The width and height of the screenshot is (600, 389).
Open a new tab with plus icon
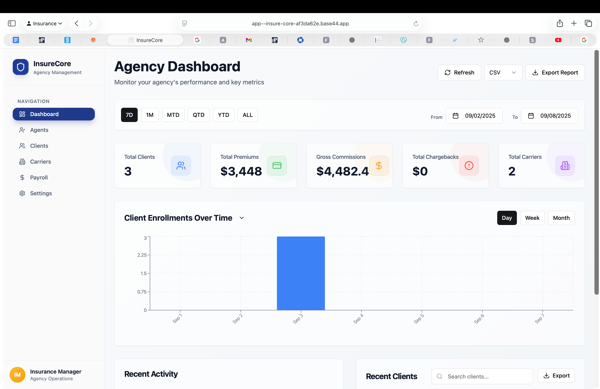coord(574,23)
